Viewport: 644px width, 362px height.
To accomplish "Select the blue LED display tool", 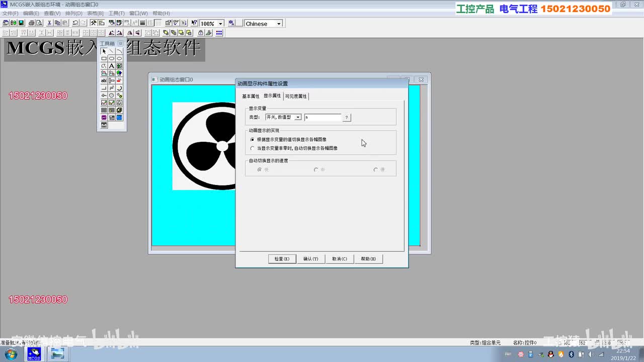I will pyautogui.click(x=119, y=117).
